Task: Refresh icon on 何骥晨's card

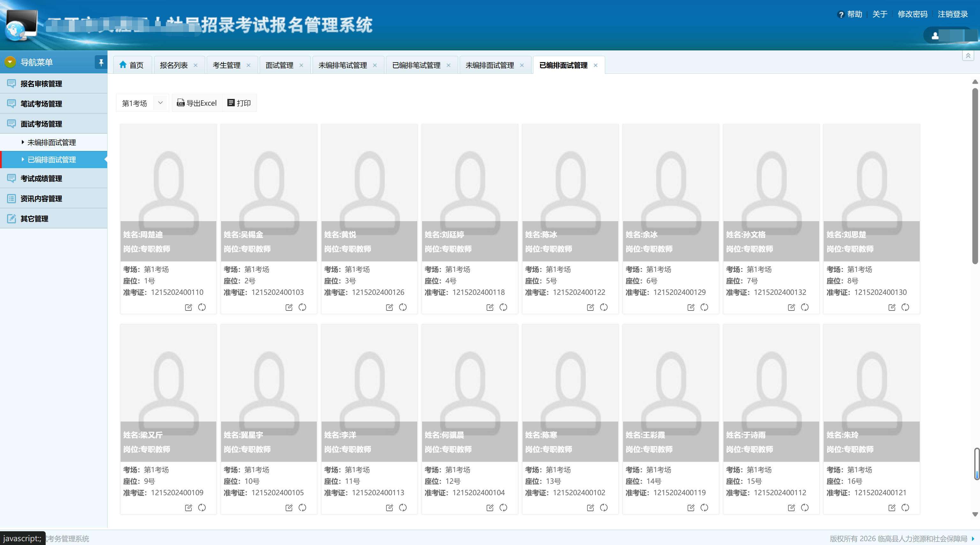Action: click(503, 507)
